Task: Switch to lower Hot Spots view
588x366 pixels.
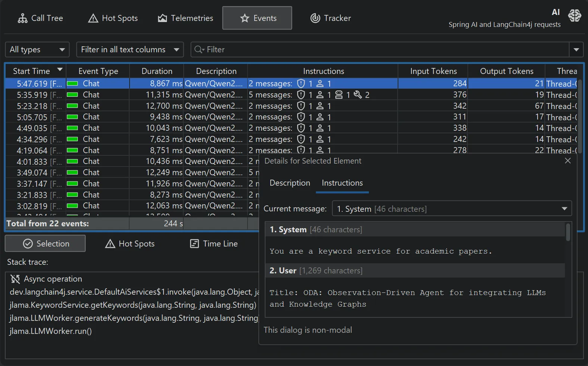Action: pyautogui.click(x=130, y=244)
